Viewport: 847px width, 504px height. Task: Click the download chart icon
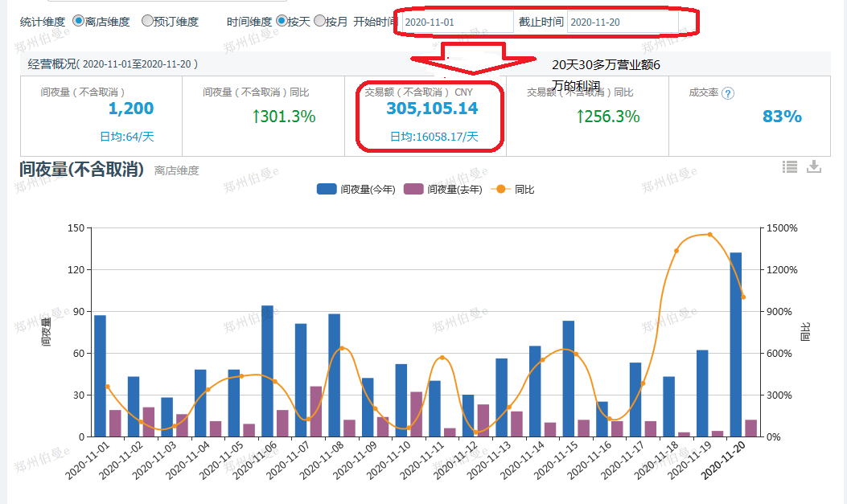point(814,166)
